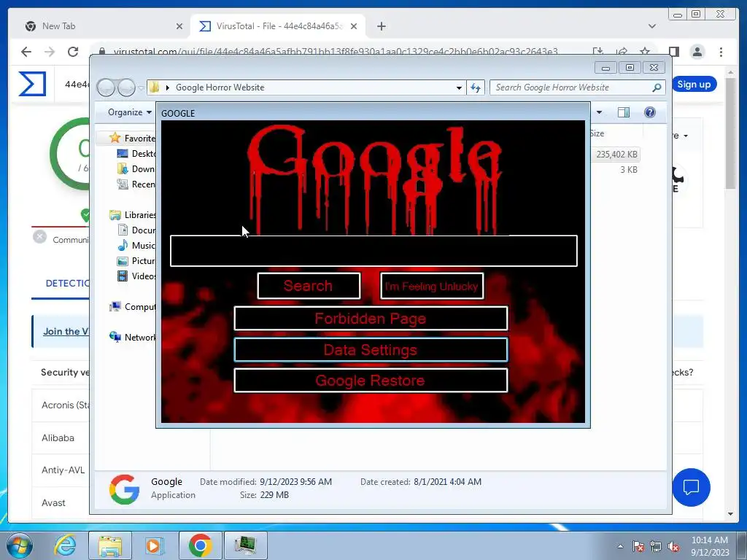The width and height of the screenshot is (747, 560).
Task: Focus the black search input box
Action: tap(373, 251)
